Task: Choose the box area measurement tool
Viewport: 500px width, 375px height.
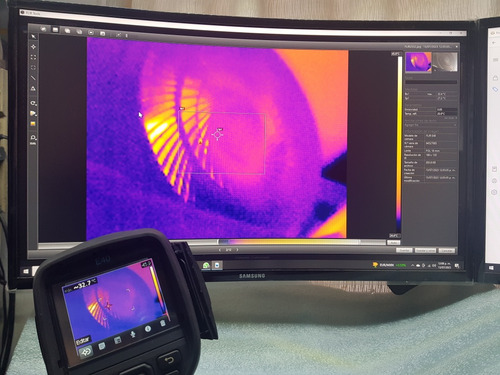Action: [x=33, y=57]
